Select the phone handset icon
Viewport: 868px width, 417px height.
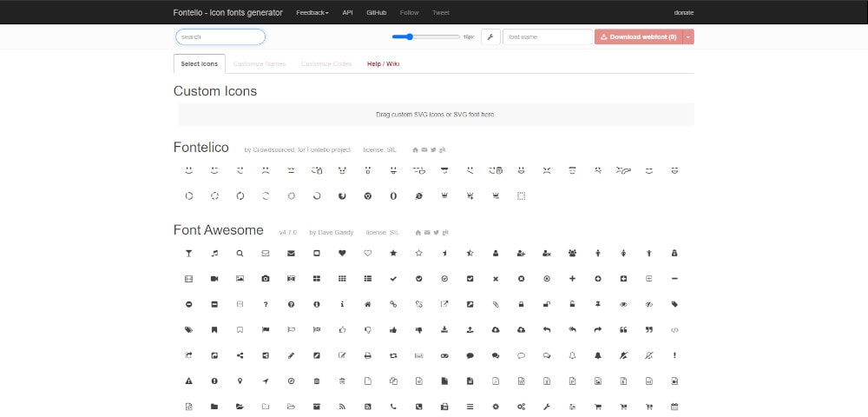click(393, 407)
